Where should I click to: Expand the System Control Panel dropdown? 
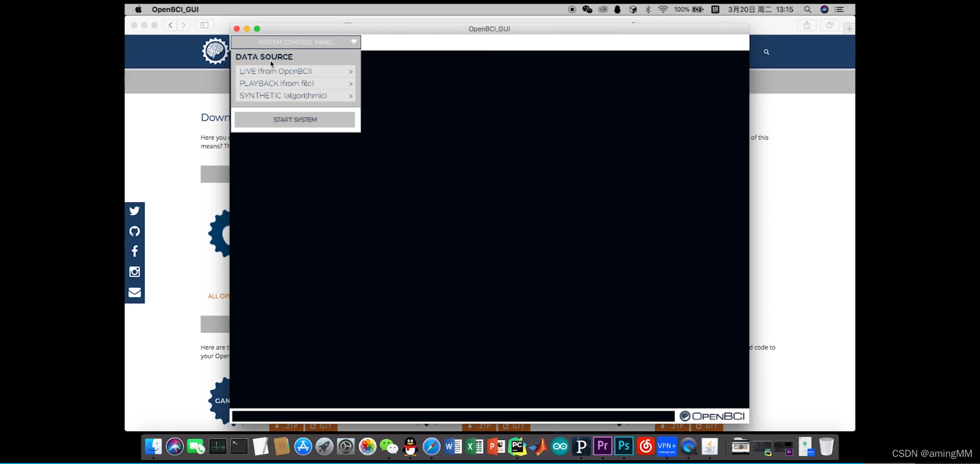(x=296, y=42)
